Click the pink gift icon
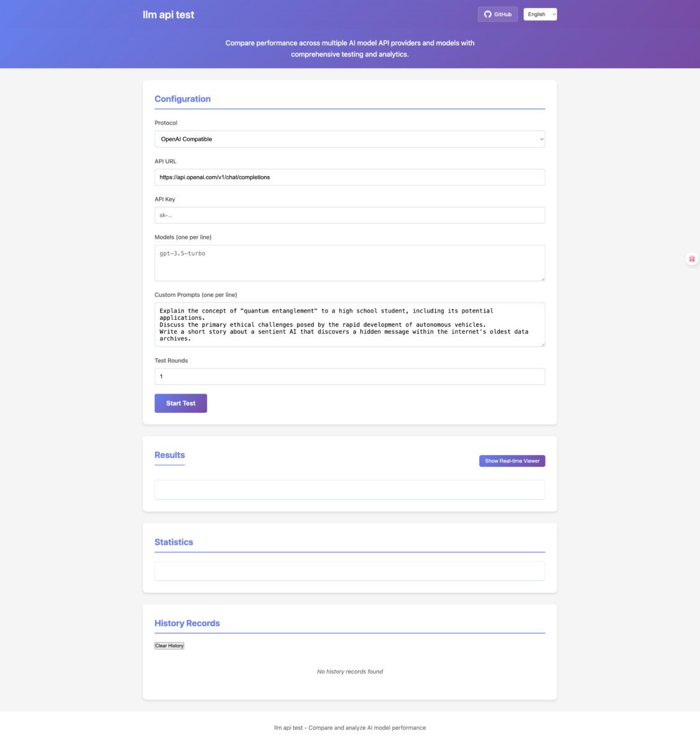 click(x=692, y=259)
